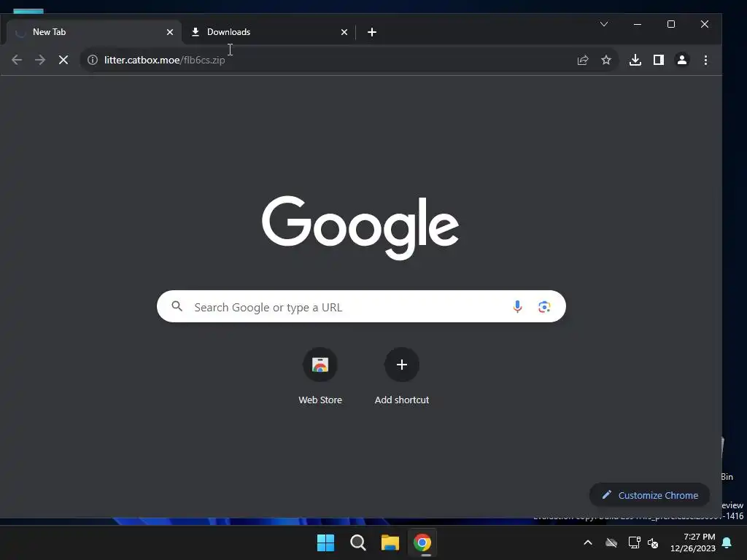The height and width of the screenshot is (560, 747).
Task: Open the notification bell icon
Action: [727, 542]
